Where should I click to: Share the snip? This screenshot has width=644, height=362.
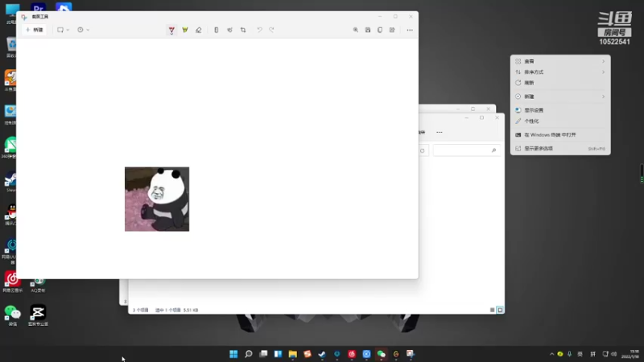coord(392,30)
